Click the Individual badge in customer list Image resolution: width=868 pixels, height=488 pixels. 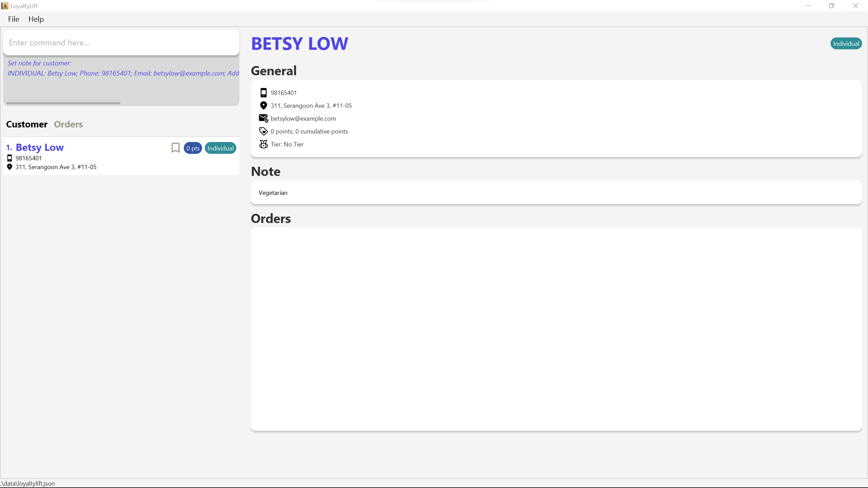pos(220,148)
